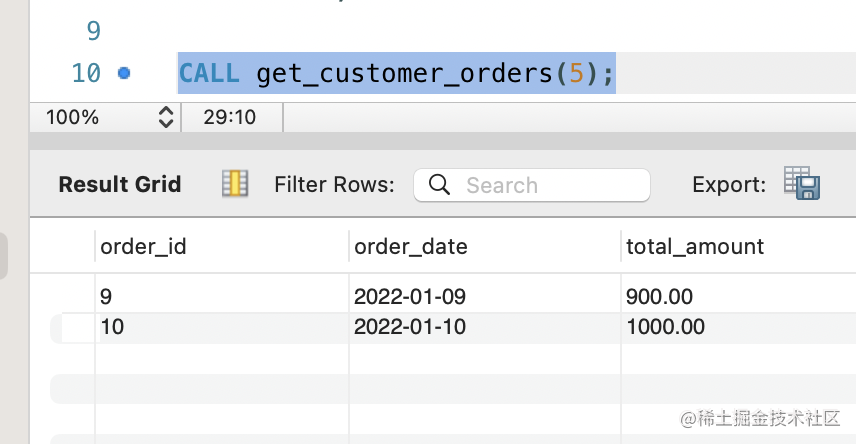Click the Result Grid view icon
Screen dimensions: 856x444
(234, 184)
